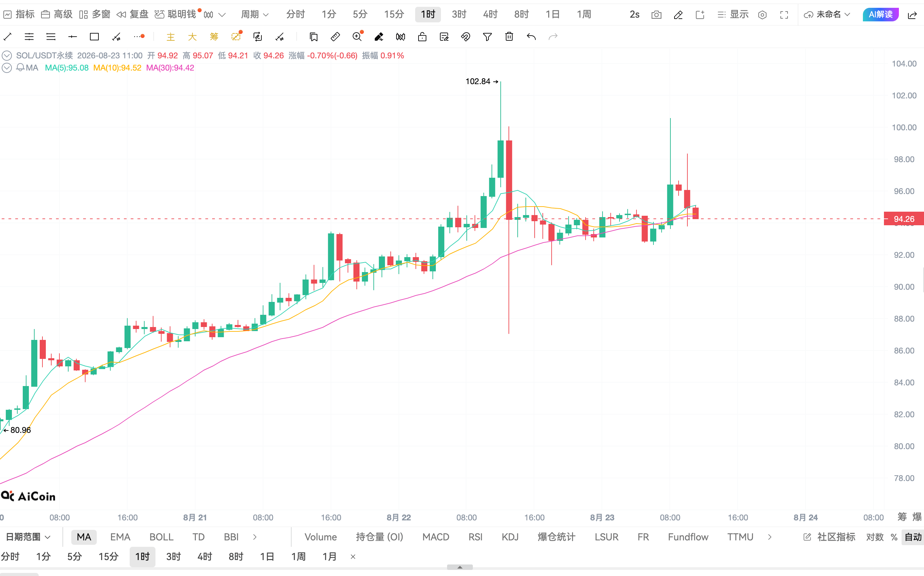Switch price scale to 对数 logarithmic
Viewport: 924px width, 576px height.
pyautogui.click(x=875, y=537)
